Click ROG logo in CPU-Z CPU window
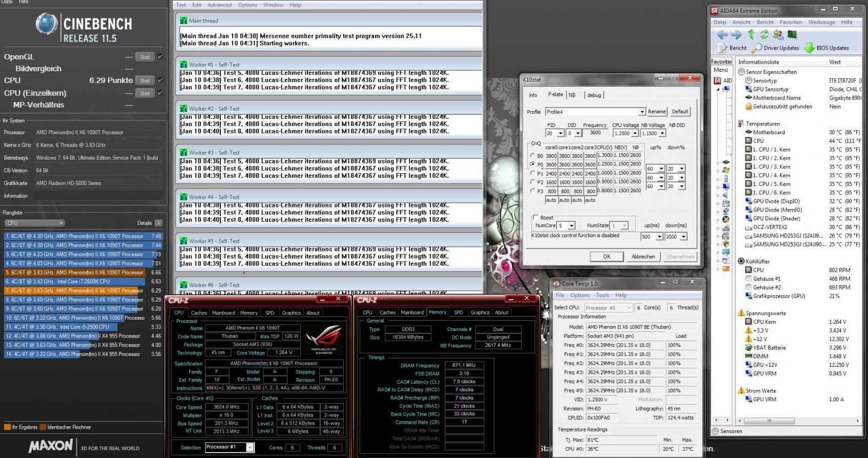868x458 pixels. pos(324,340)
